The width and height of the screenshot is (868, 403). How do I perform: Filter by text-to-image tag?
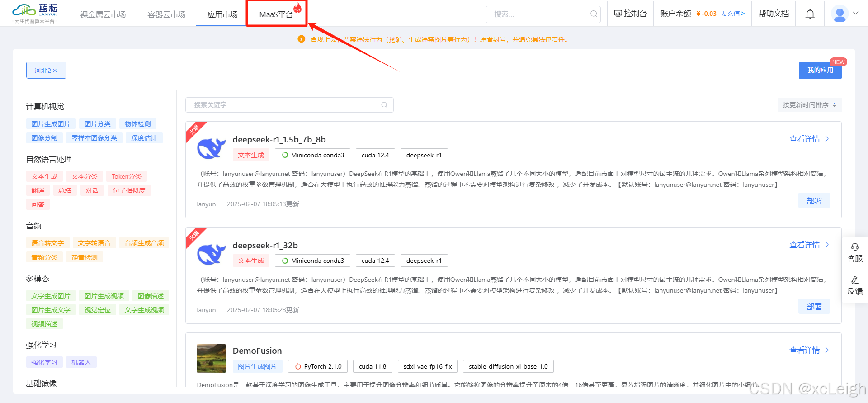pyautogui.click(x=51, y=296)
